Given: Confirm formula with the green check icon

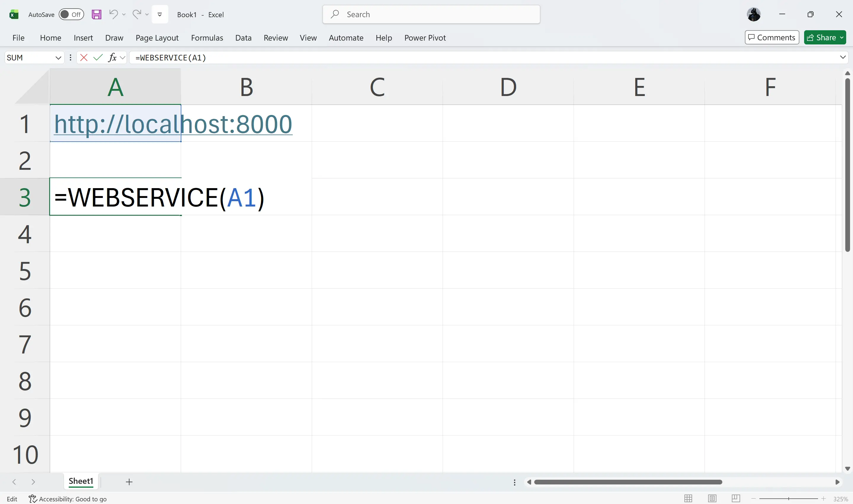Looking at the screenshot, I should coord(98,57).
